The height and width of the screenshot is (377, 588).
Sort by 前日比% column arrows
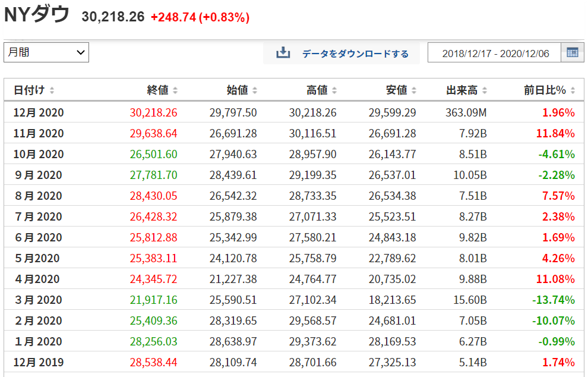573,90
